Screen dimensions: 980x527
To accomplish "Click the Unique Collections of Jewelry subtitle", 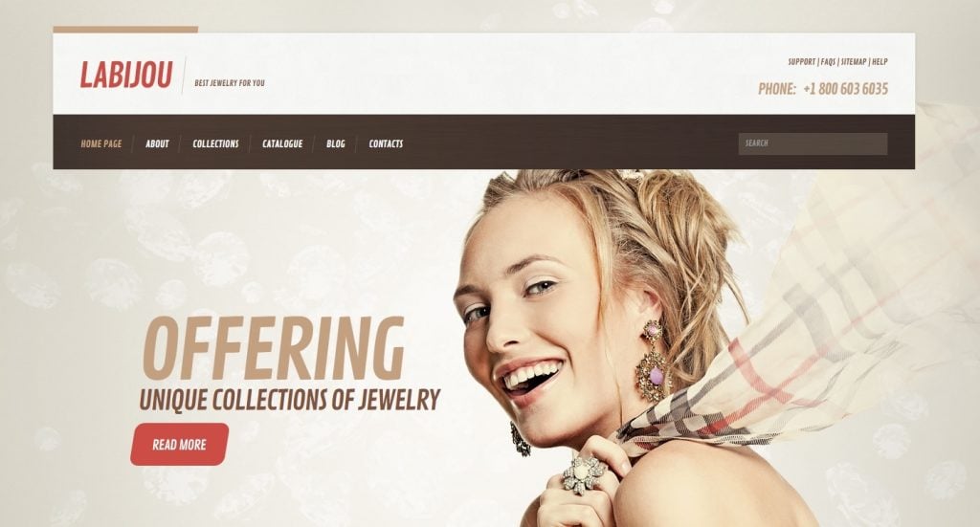I will click(x=289, y=400).
